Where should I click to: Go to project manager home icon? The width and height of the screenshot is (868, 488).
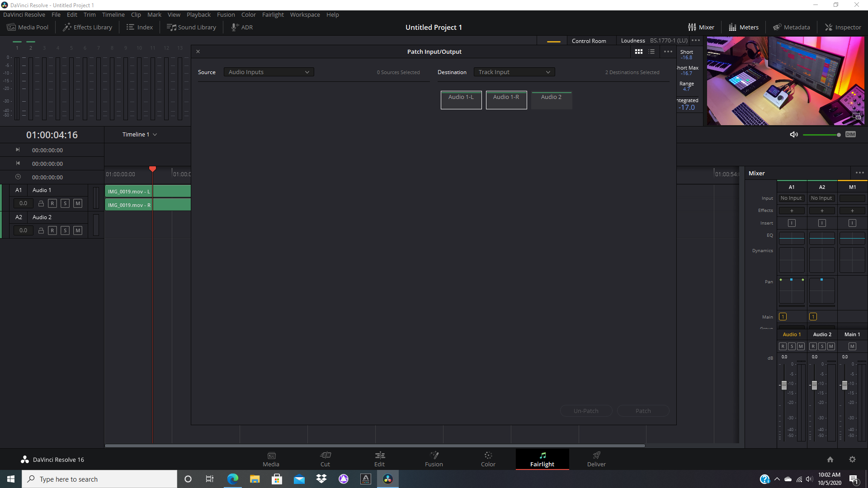[x=830, y=460]
